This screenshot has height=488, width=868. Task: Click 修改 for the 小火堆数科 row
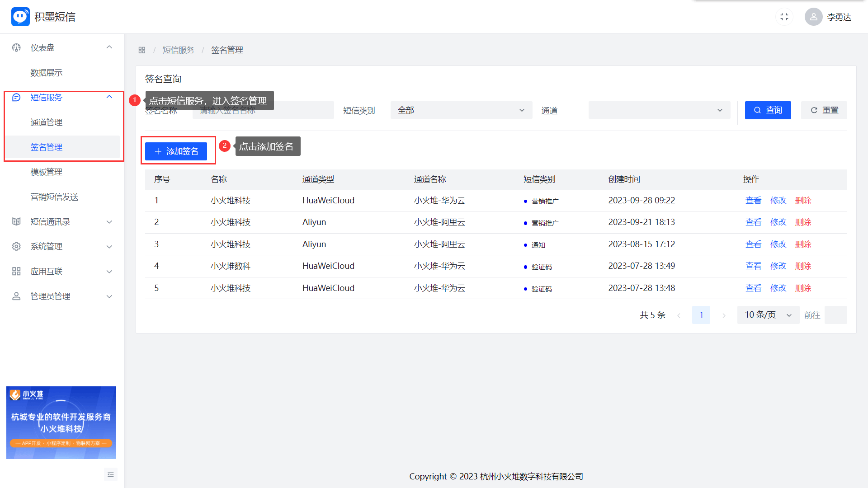778,266
